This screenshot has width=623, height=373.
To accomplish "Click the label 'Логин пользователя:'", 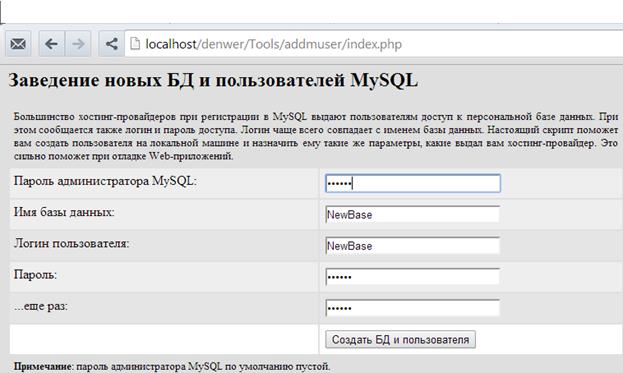I will pyautogui.click(x=72, y=243).
